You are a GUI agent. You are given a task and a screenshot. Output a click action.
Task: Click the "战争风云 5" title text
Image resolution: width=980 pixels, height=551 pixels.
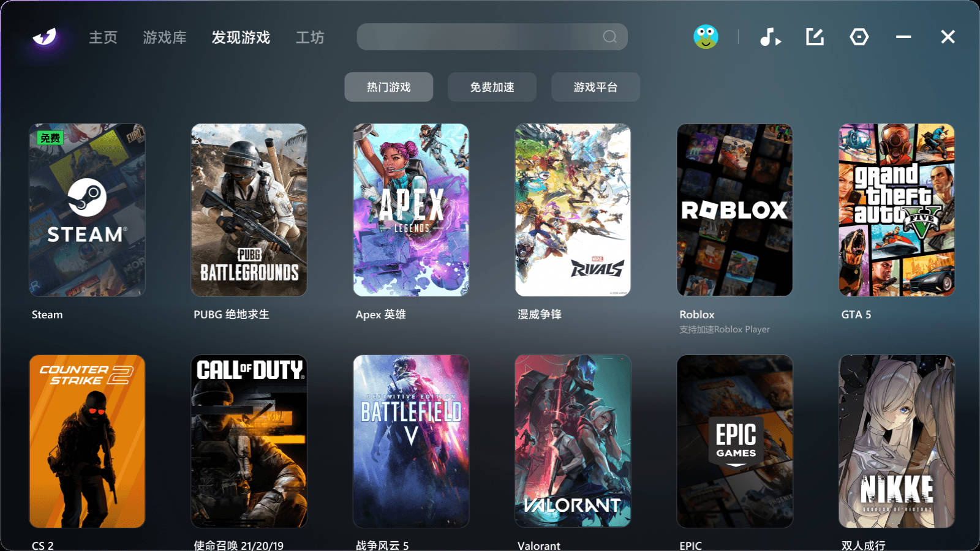coord(382,545)
